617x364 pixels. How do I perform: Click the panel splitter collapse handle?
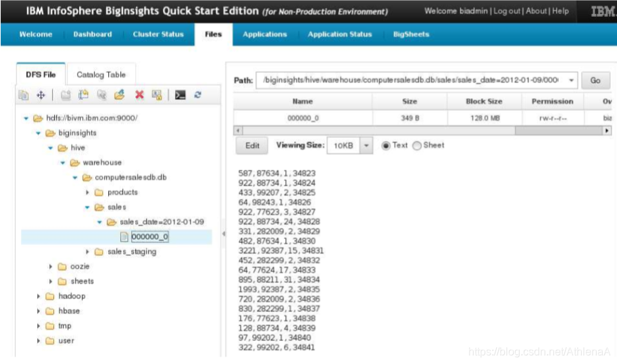[x=224, y=234]
